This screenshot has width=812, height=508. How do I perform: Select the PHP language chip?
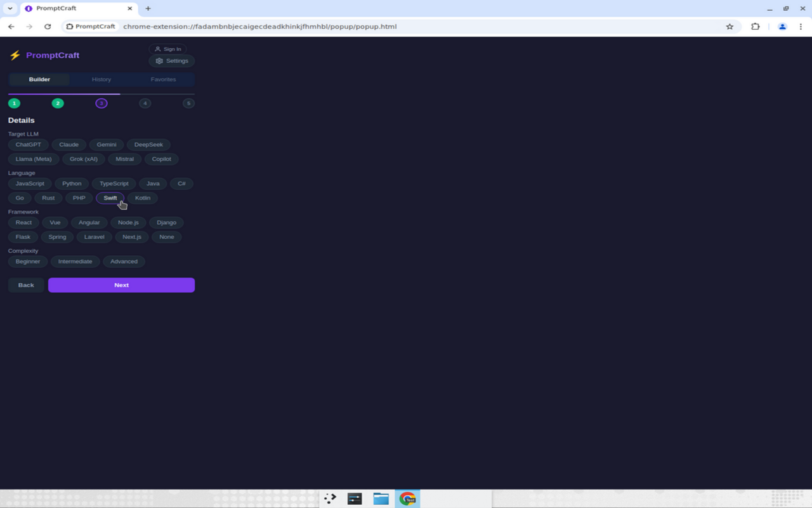click(79, 198)
